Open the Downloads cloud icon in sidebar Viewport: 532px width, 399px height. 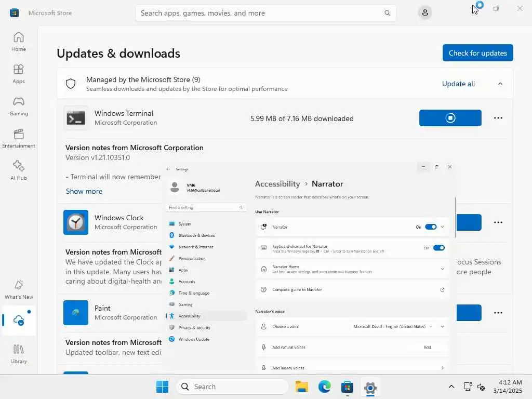[19, 320]
